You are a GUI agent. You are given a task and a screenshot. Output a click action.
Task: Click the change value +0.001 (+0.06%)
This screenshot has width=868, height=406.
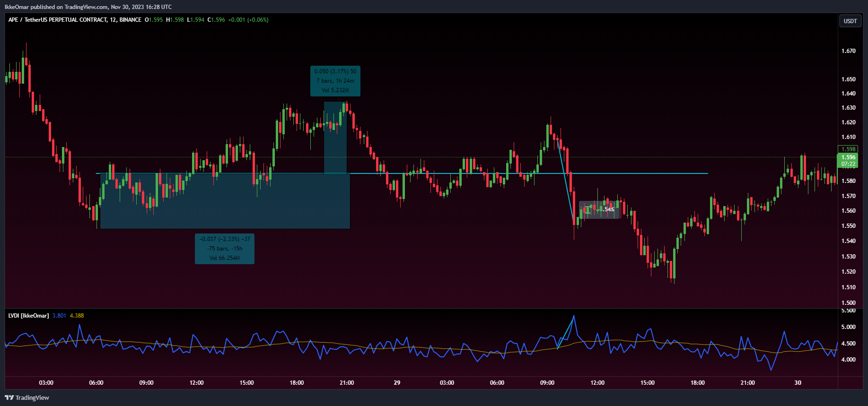(248, 20)
